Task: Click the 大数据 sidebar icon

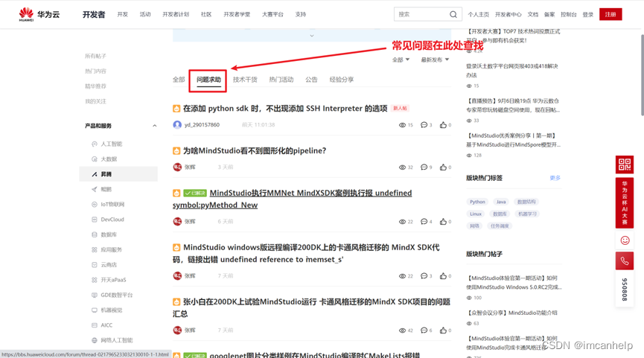Action: tap(95, 159)
